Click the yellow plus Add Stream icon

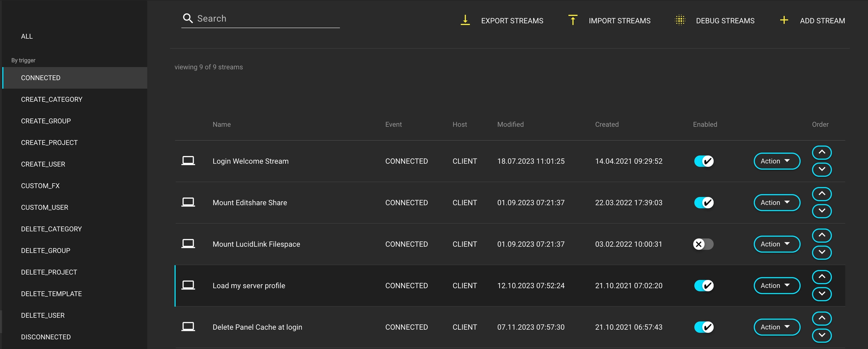tap(784, 20)
